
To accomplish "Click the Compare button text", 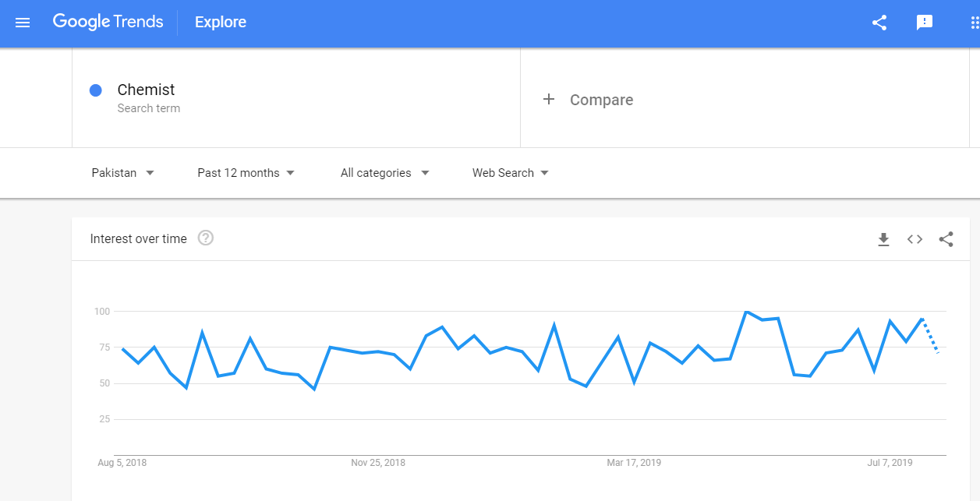I will tap(601, 100).
